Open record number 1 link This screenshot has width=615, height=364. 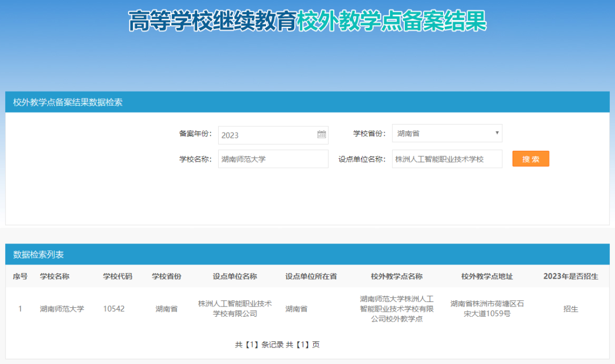click(x=19, y=309)
